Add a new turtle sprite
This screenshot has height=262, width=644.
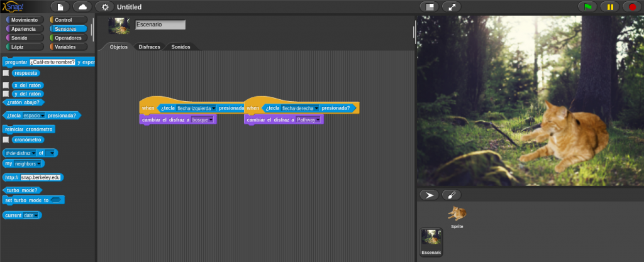coord(430,195)
